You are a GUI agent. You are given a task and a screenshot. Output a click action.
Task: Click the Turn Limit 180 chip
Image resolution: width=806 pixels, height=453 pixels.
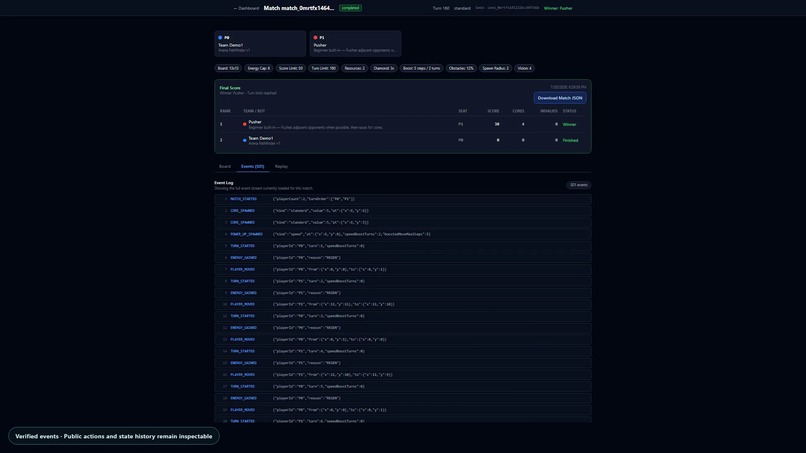pos(323,68)
